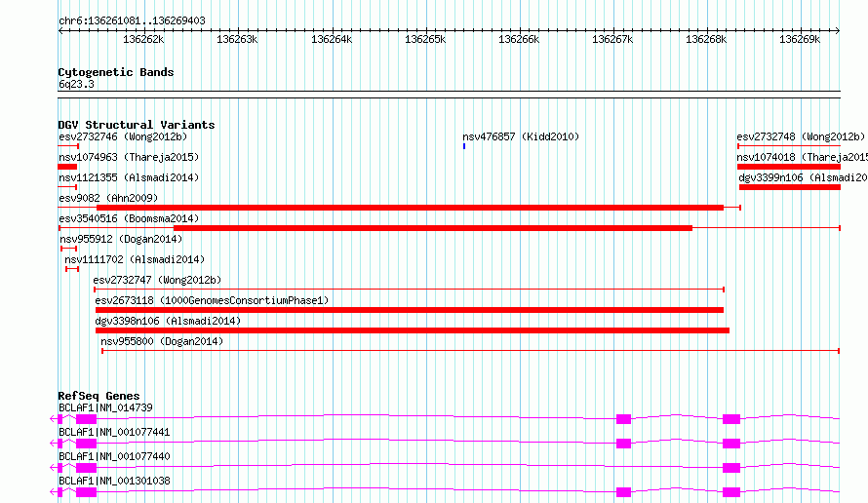
Task: Click the DGV Structural Variants track title
Action: click(137, 125)
